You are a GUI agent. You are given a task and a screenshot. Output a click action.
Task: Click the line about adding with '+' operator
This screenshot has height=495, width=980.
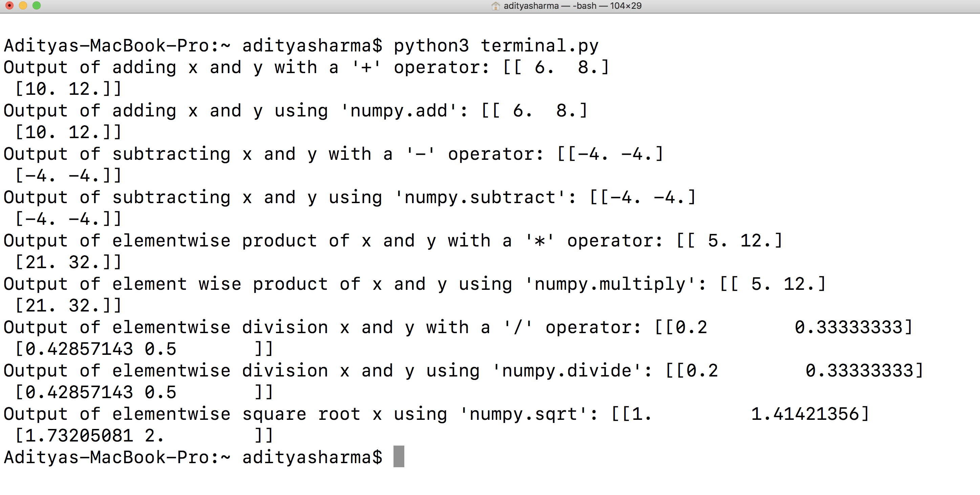point(306,68)
